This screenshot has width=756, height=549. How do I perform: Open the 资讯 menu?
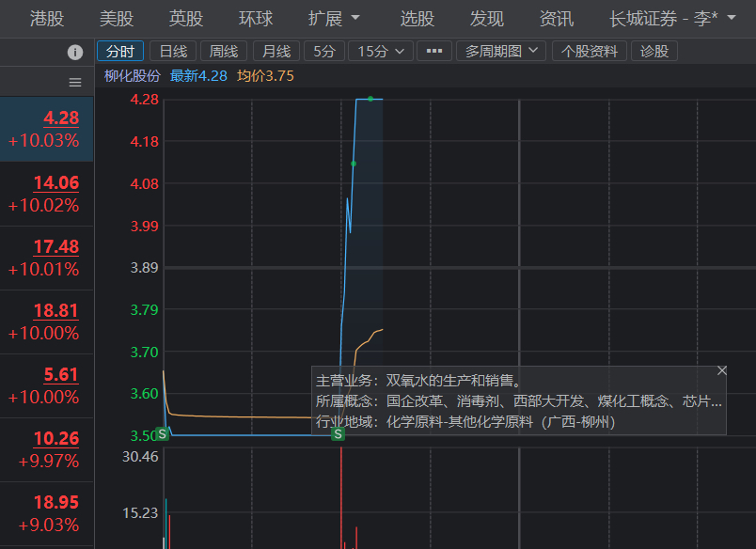[557, 19]
